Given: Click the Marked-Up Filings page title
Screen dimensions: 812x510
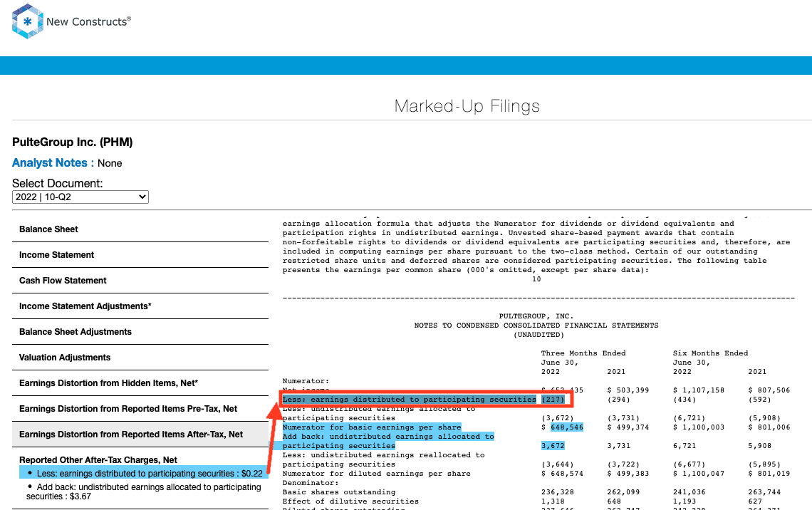Looking at the screenshot, I should tap(467, 106).
